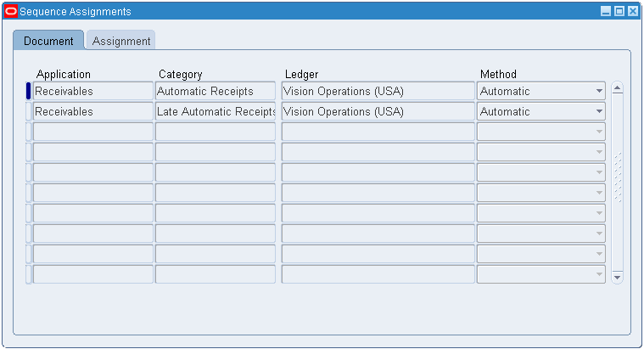
Task: Click second row Receivables application field
Action: coord(92,111)
